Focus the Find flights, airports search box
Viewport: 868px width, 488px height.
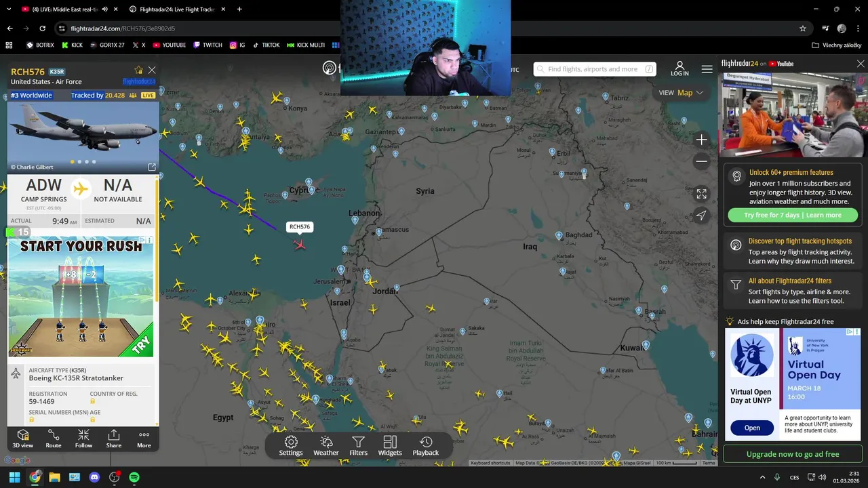coord(595,69)
